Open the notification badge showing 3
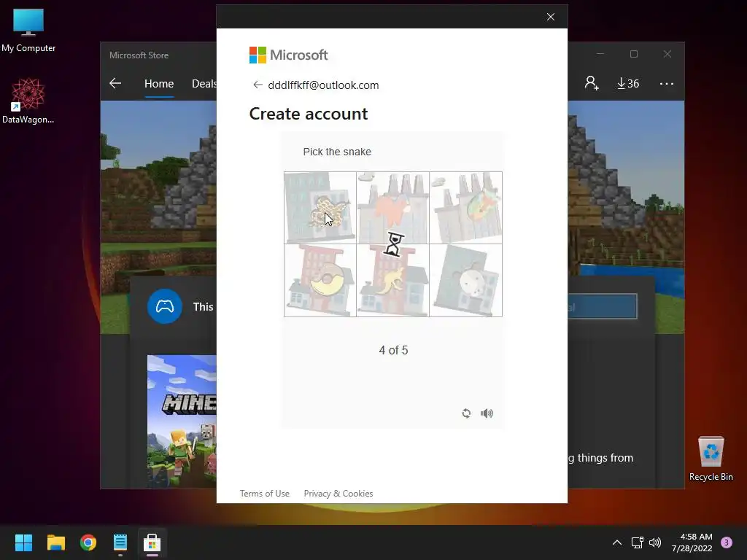 (727, 542)
